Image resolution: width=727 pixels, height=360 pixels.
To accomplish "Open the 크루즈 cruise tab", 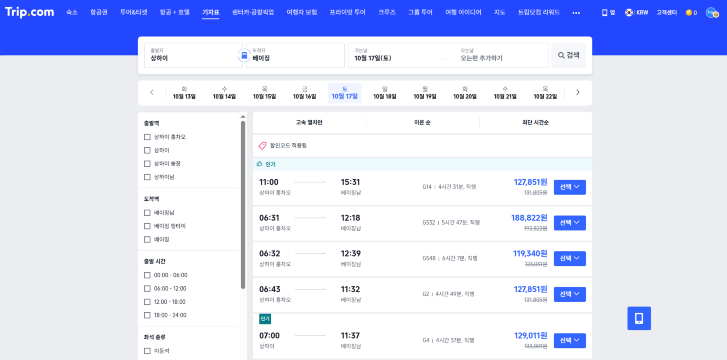I will (x=387, y=13).
